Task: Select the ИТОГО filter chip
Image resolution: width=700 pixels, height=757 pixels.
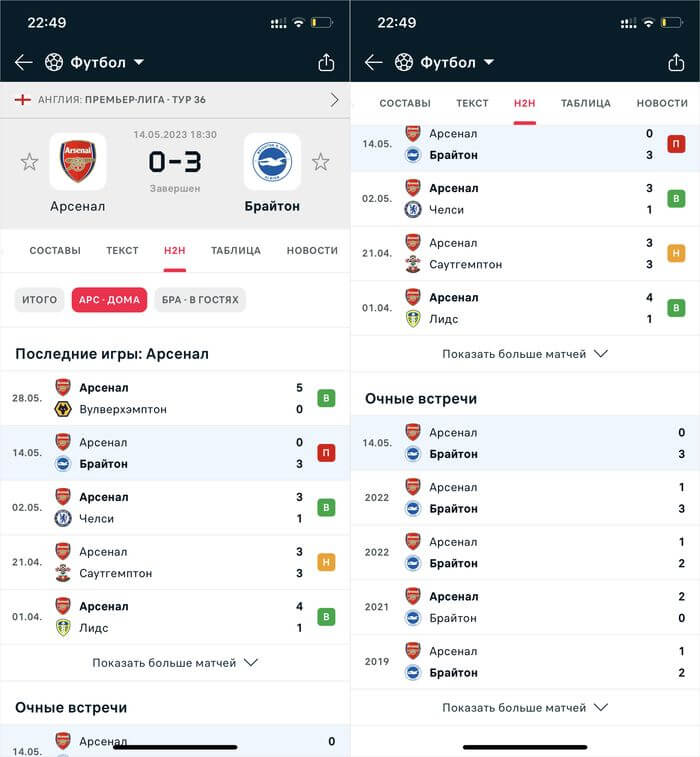Action: pyautogui.click(x=40, y=299)
